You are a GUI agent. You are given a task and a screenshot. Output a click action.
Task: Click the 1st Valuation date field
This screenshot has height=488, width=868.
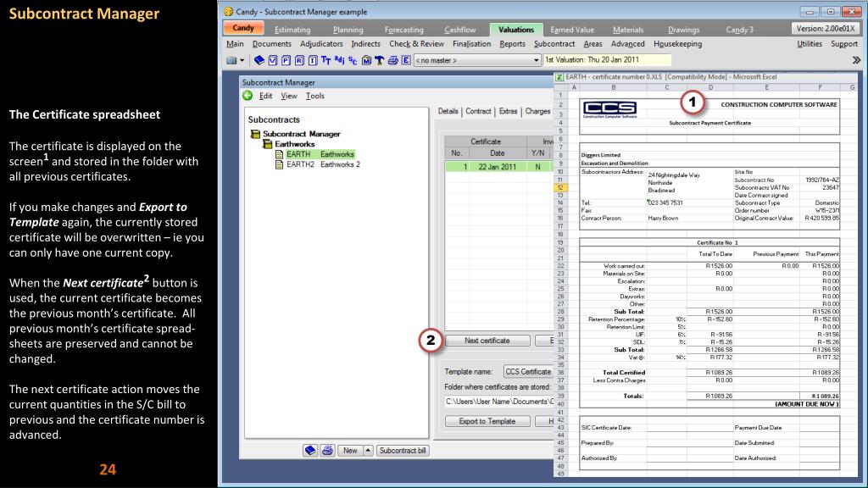607,60
